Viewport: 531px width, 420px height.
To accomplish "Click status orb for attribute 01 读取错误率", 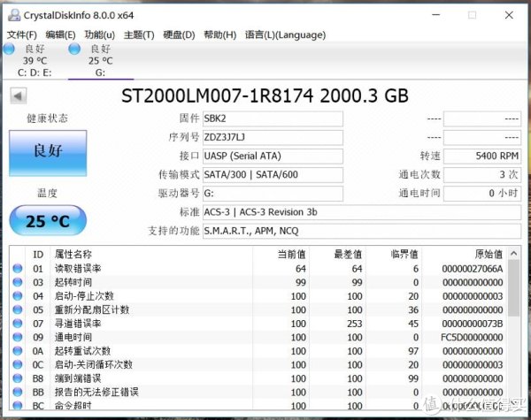I will coord(18,269).
